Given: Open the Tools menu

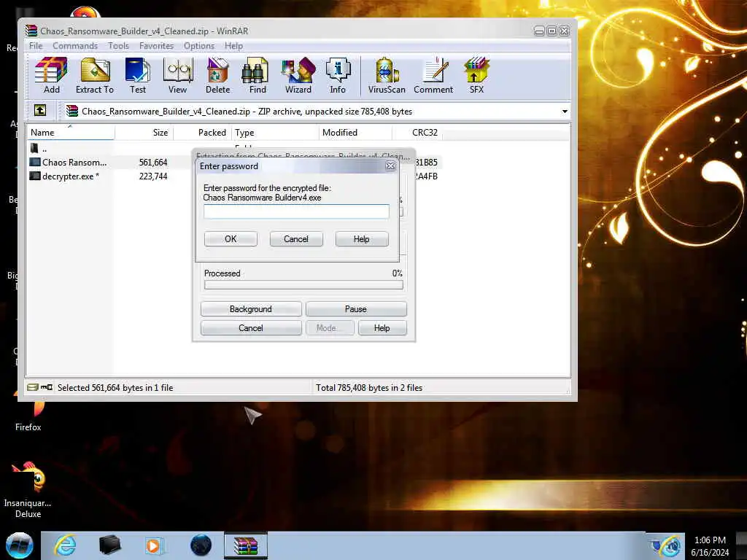Looking at the screenshot, I should tap(118, 46).
